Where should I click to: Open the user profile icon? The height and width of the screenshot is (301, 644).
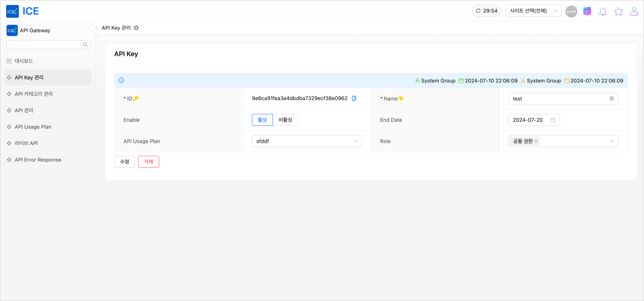tap(634, 12)
